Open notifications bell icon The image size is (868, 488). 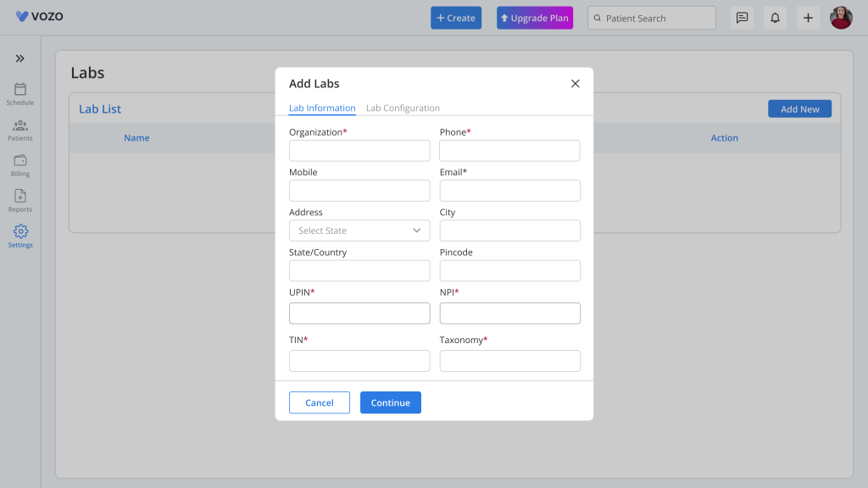pyautogui.click(x=775, y=18)
